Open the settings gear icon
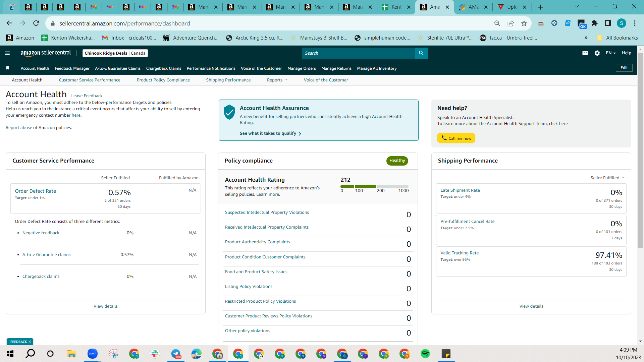644x362 pixels. (597, 53)
